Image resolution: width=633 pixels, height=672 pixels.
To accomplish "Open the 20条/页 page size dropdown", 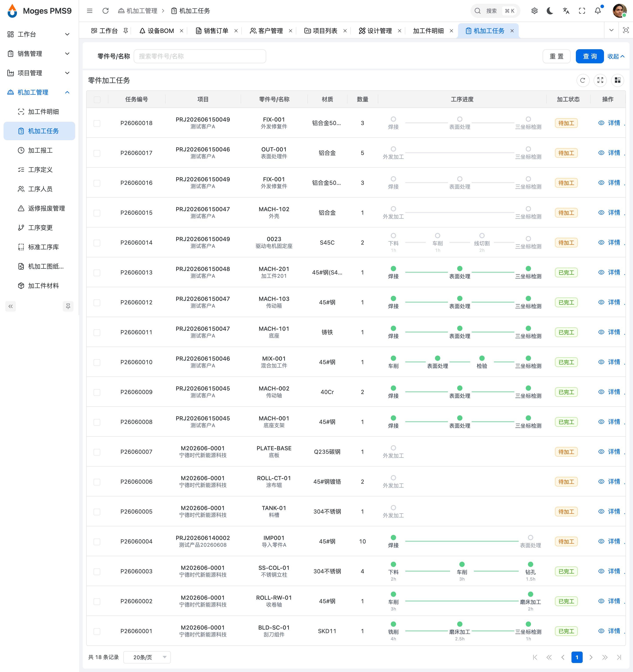I will [x=147, y=657].
